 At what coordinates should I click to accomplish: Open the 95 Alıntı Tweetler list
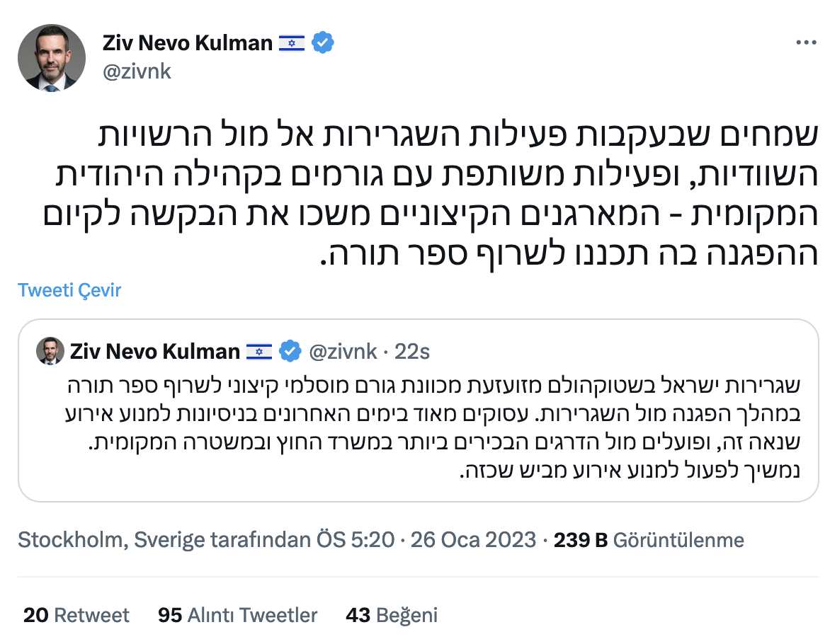[x=238, y=616]
